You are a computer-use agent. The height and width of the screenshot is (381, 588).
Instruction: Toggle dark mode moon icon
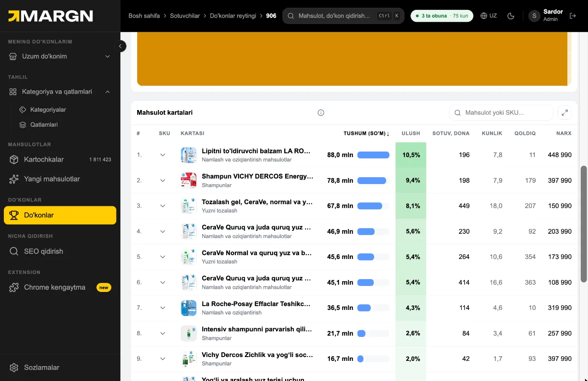[x=511, y=16]
